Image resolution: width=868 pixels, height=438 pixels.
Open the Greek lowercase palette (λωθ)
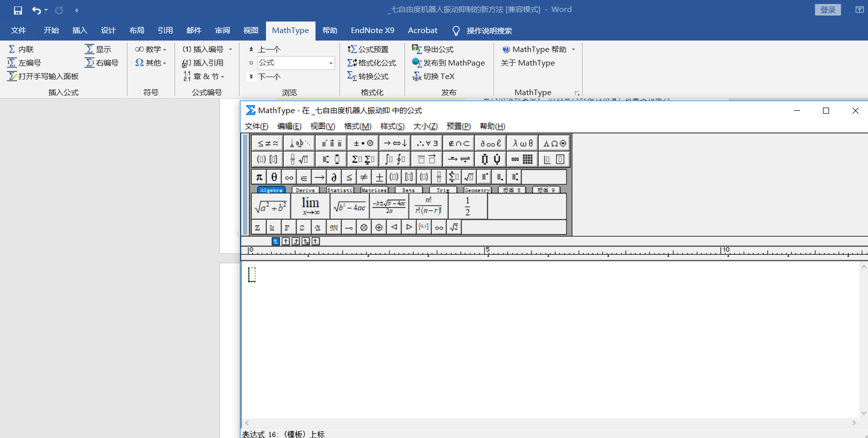click(x=522, y=143)
